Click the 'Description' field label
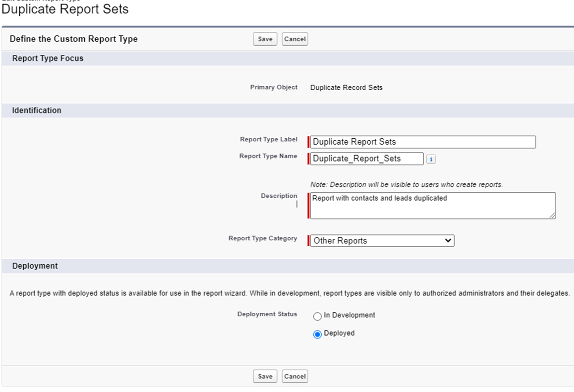This screenshot has height=392, width=574. coord(279,196)
